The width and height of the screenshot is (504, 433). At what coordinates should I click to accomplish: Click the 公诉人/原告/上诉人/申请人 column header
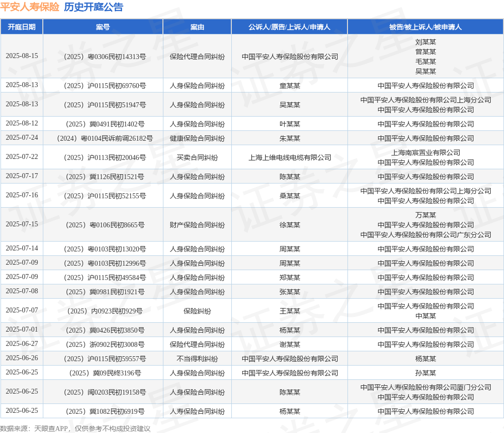[289, 27]
